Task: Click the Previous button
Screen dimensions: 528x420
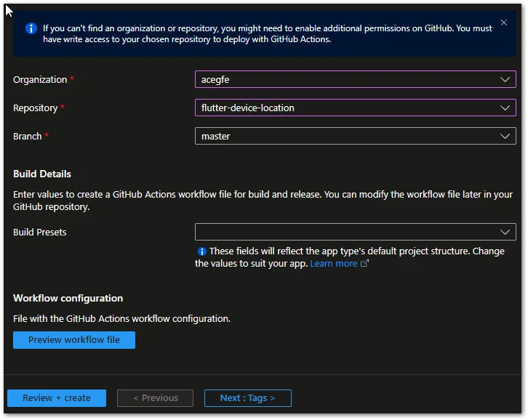Action: point(155,398)
